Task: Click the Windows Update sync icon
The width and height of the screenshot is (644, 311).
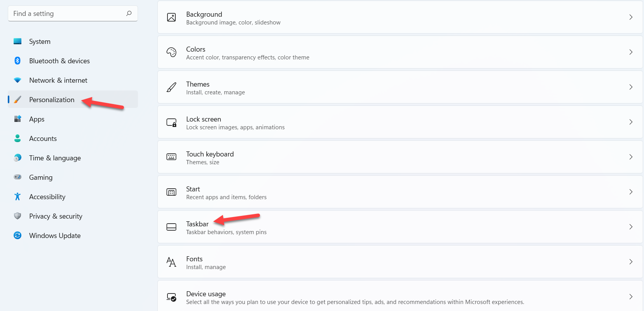Action: click(x=17, y=235)
